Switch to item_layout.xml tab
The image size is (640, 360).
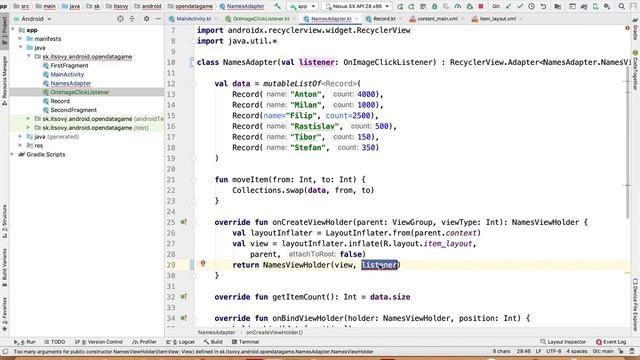[x=497, y=19]
